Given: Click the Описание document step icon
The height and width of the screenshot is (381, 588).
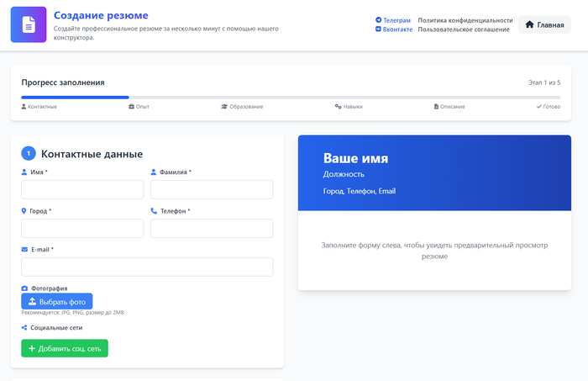Looking at the screenshot, I should [x=436, y=107].
